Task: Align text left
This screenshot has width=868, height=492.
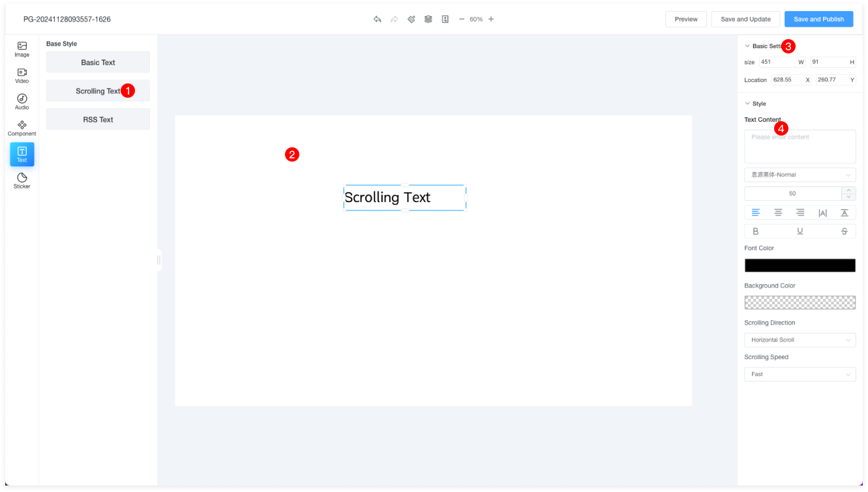Action: (x=756, y=212)
